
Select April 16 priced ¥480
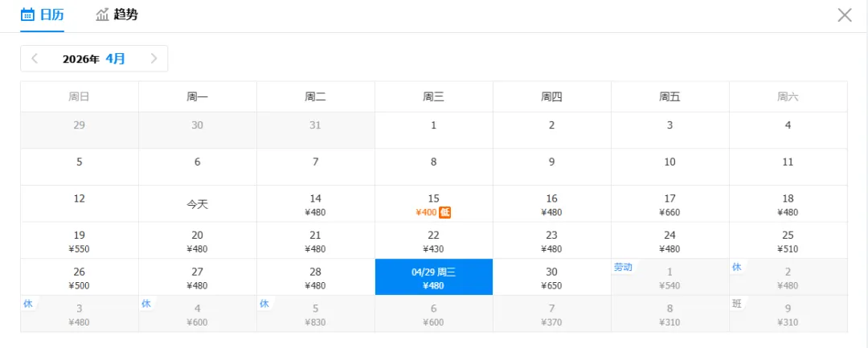point(552,203)
